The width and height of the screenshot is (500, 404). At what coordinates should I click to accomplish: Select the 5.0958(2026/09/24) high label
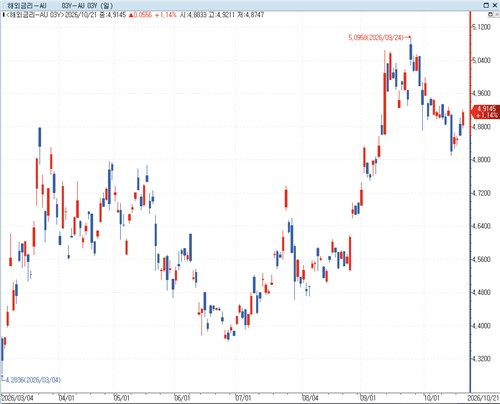click(376, 37)
